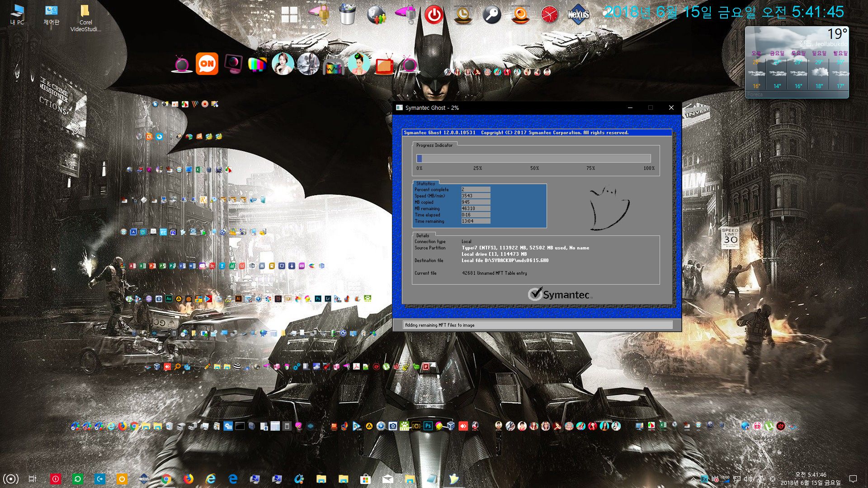868x488 pixels.
Task: Open Chrome in the Windows taskbar
Action: pos(166,479)
